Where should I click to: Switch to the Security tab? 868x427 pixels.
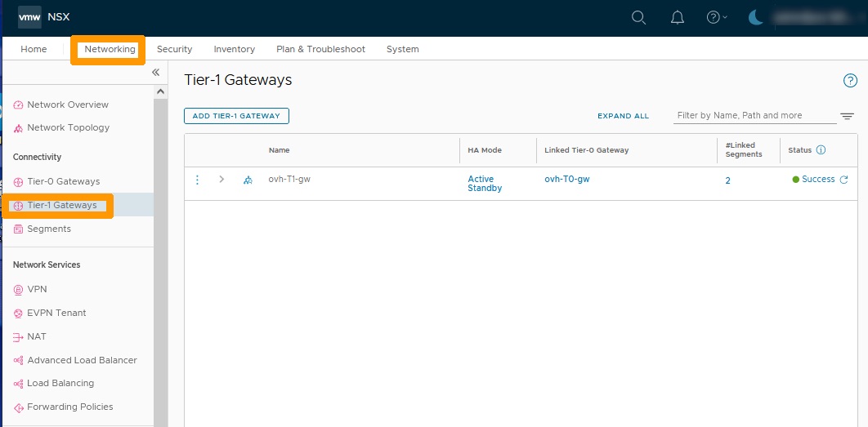174,49
